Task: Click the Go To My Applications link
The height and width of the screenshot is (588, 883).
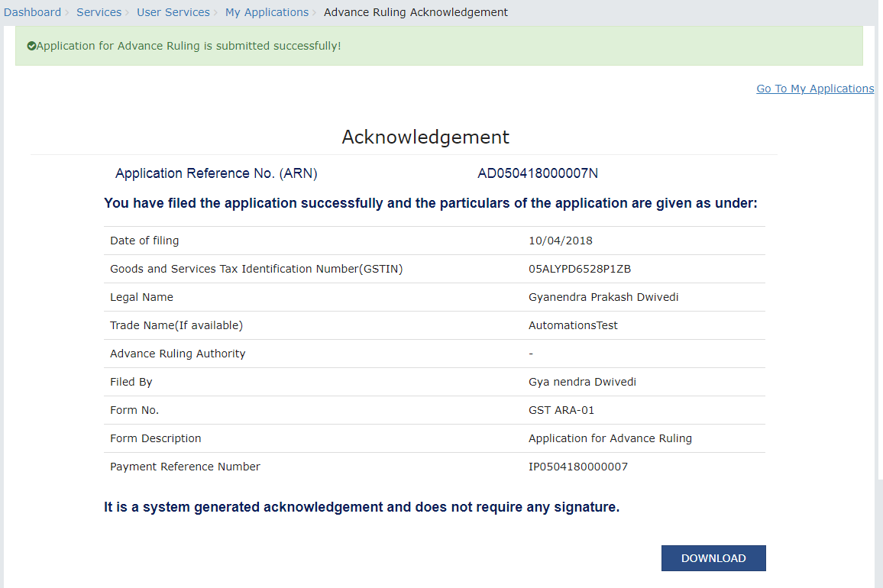Action: point(814,89)
